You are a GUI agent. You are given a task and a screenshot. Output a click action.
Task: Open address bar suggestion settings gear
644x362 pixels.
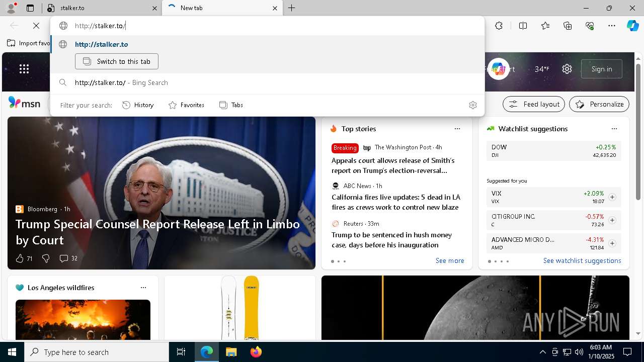[x=472, y=105]
